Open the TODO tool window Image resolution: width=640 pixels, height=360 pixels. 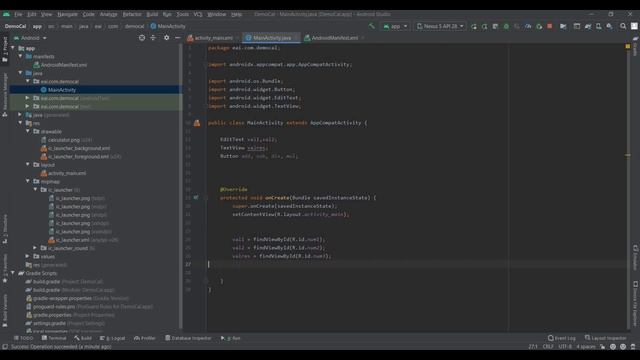coord(23,338)
